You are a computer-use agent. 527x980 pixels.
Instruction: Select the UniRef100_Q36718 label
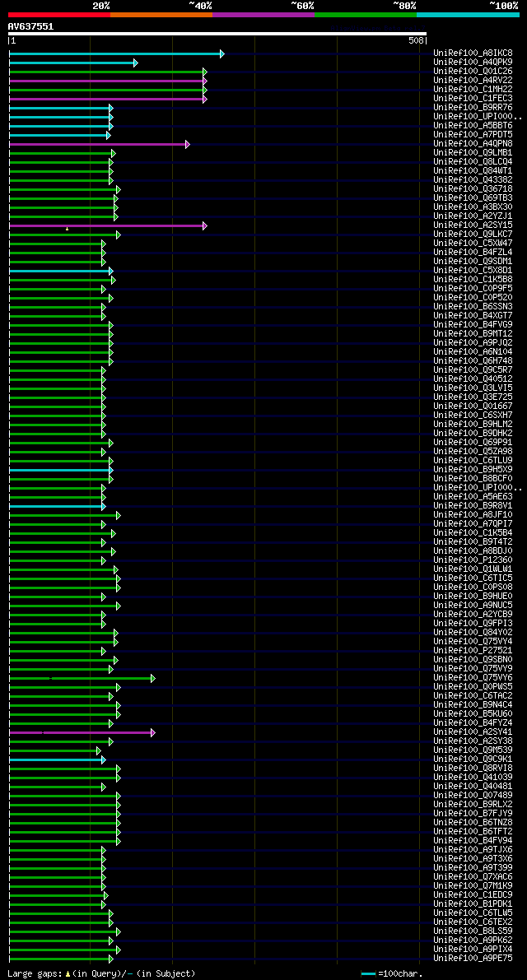[x=473, y=188]
